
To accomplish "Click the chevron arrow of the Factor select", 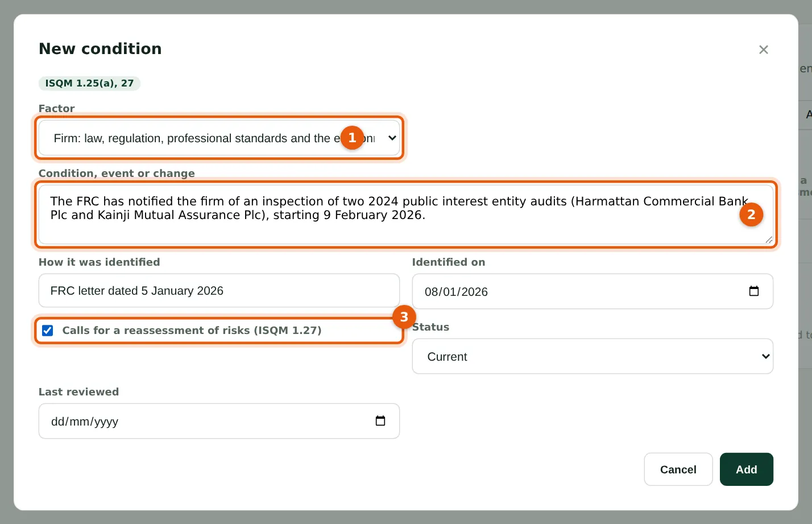I will coord(392,138).
